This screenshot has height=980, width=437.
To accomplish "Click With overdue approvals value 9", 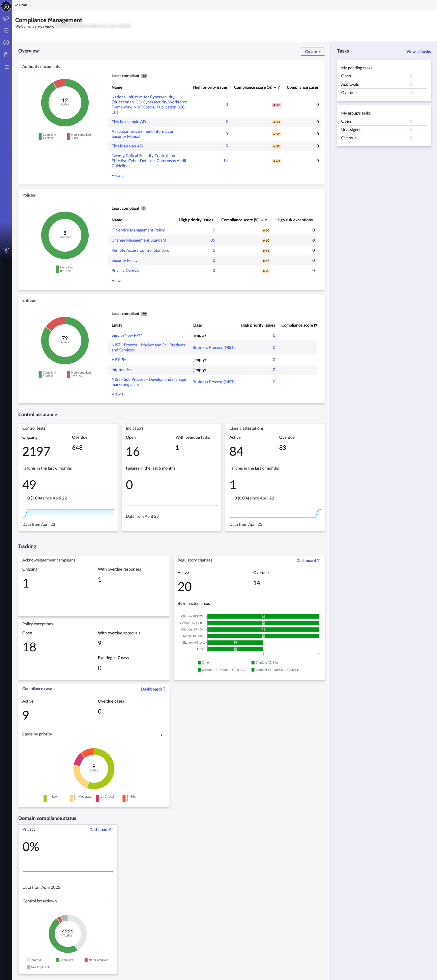I will [100, 643].
